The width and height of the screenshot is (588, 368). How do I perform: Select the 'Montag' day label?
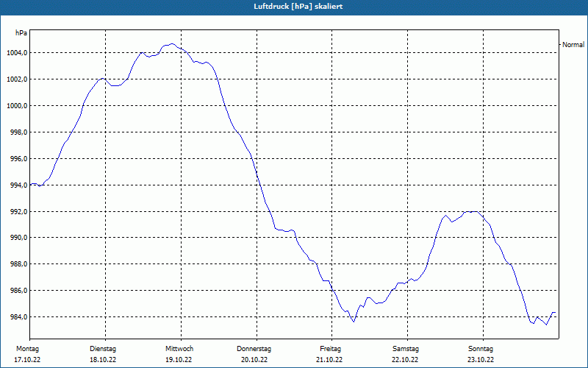click(27, 349)
